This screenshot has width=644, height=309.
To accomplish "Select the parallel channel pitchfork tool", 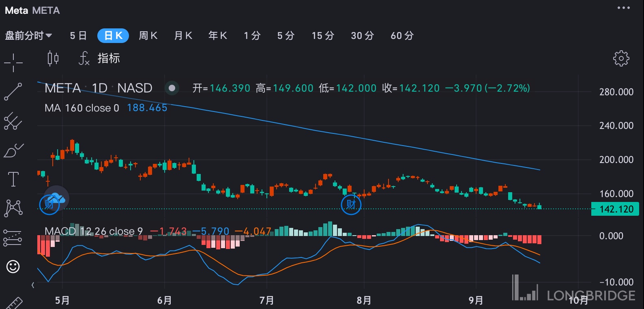I will [13, 121].
